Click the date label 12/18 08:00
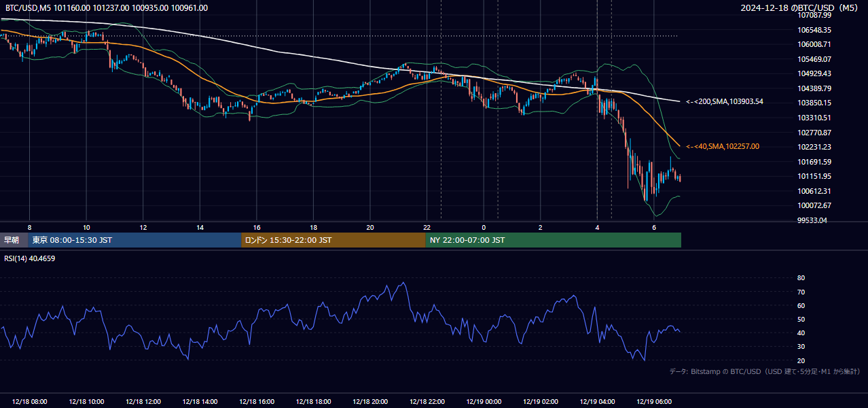 (30, 401)
